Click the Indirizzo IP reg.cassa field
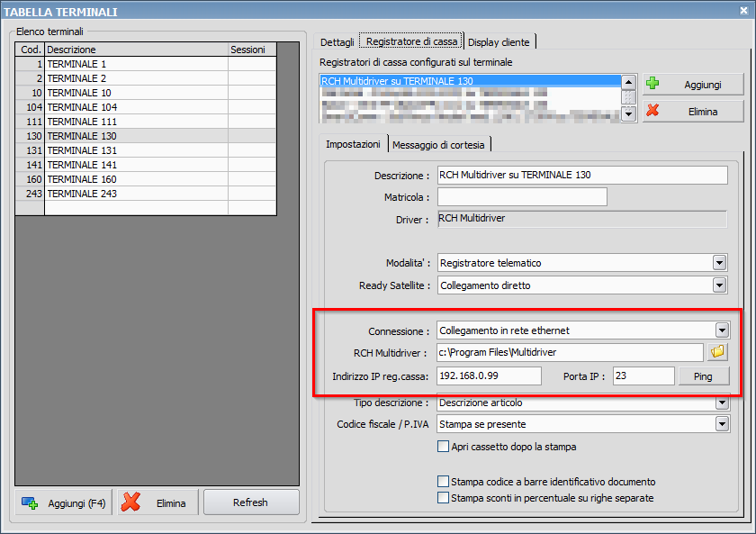Viewport: 756px width, 534px height. tap(489, 376)
